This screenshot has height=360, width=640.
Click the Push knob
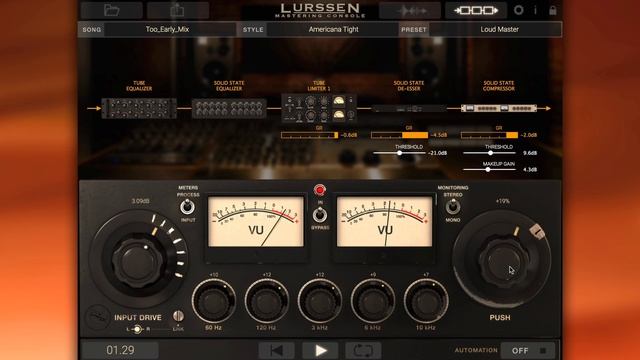(x=502, y=261)
